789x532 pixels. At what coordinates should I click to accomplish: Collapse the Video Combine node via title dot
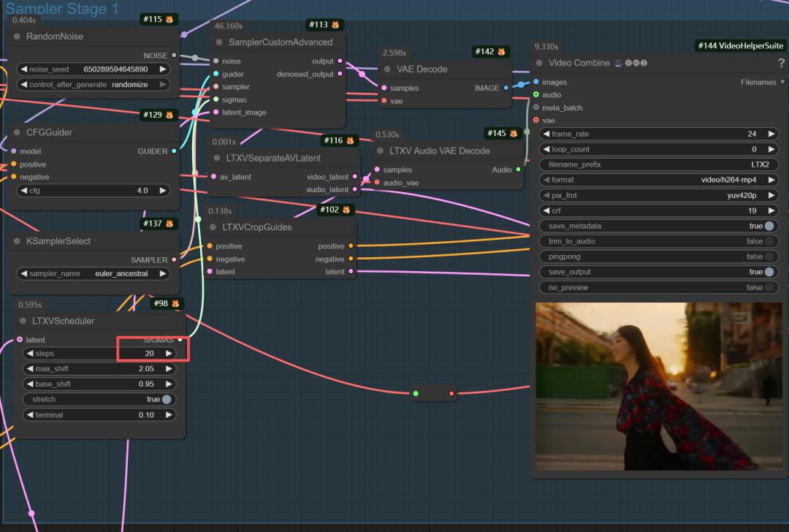click(539, 64)
